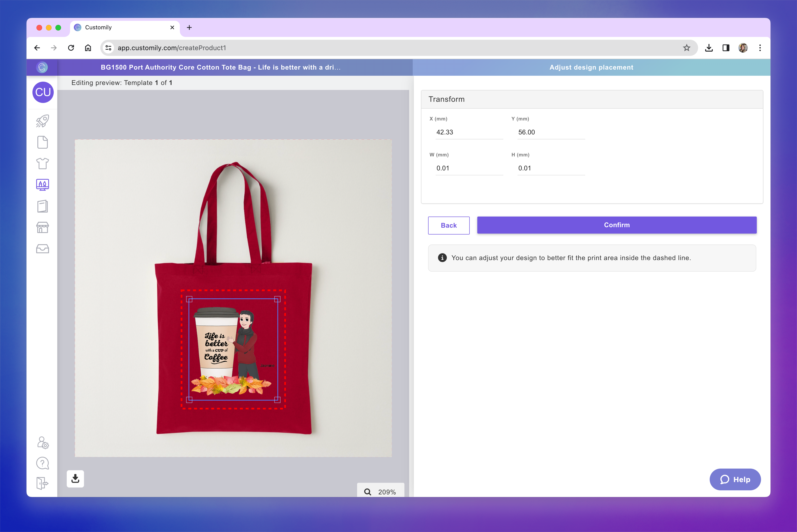This screenshot has height=532, width=797.
Task: Download the preview image
Action: pos(75,479)
